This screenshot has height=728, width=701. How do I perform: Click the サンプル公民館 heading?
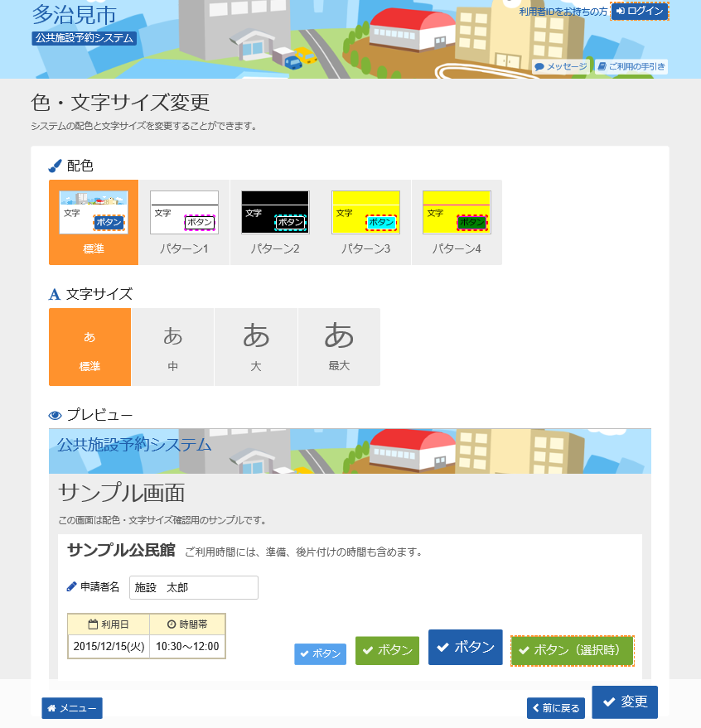coord(121,550)
